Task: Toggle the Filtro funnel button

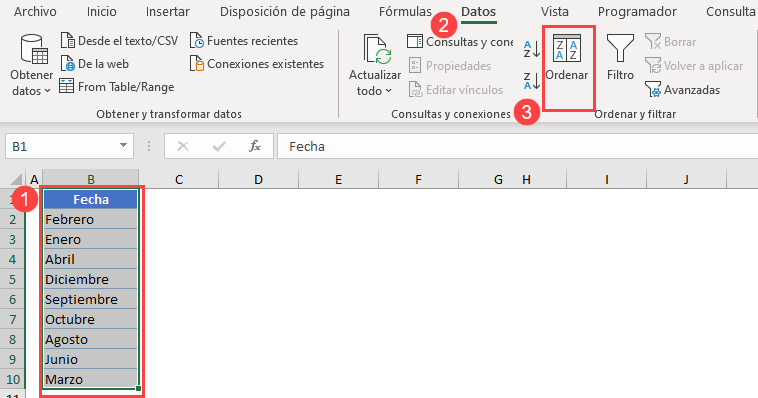Action: (x=620, y=57)
